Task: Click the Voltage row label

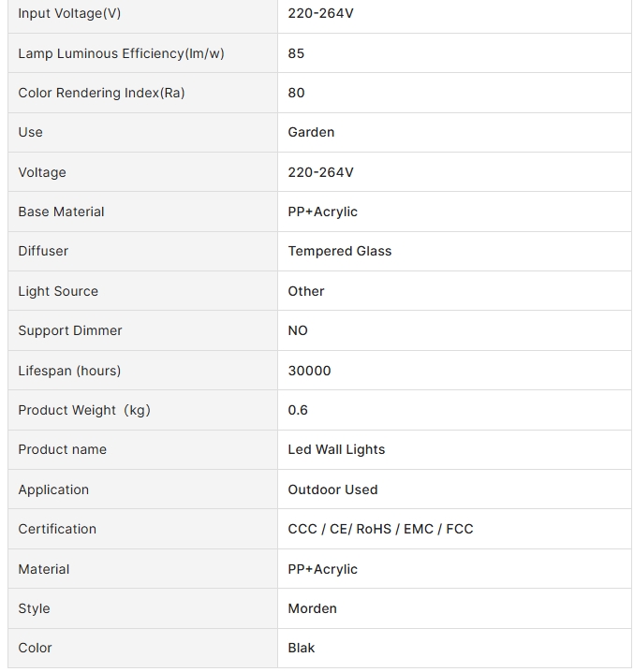Action: tap(42, 172)
